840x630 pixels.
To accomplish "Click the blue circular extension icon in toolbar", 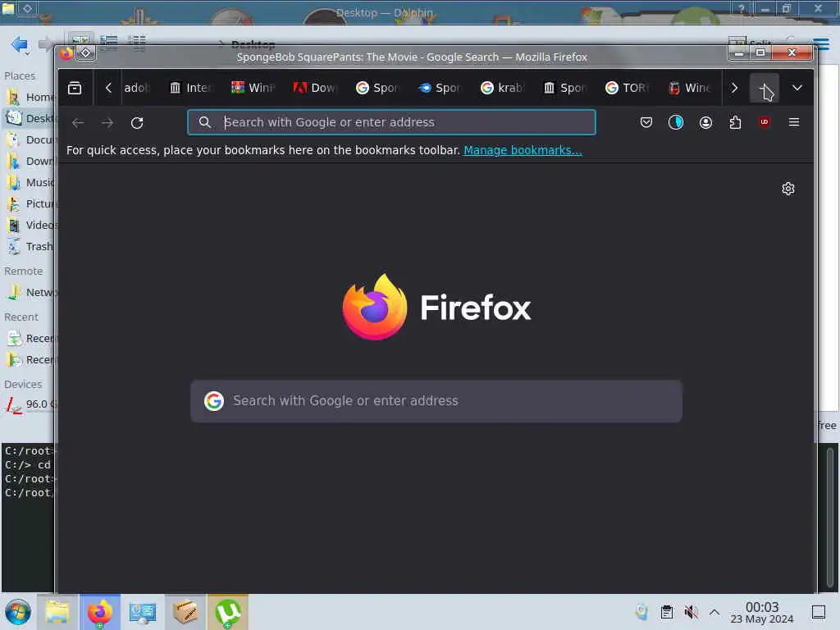I will [x=676, y=122].
